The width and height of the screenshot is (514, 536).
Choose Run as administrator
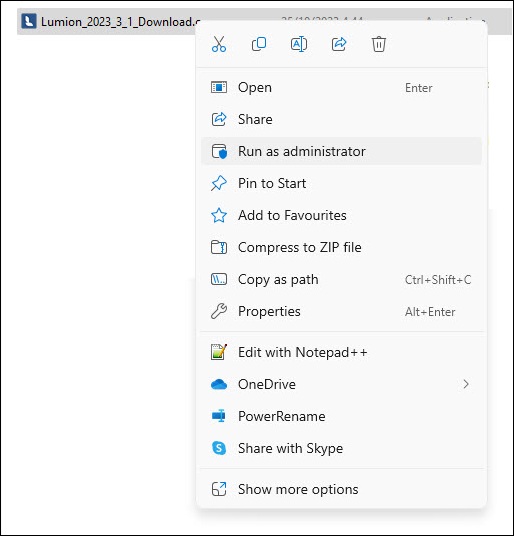coord(341,151)
